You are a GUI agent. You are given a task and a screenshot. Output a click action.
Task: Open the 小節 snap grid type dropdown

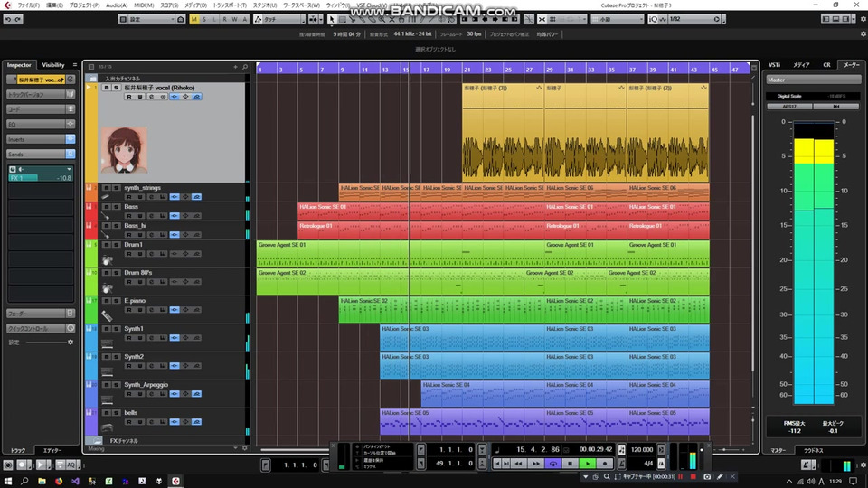pos(618,19)
